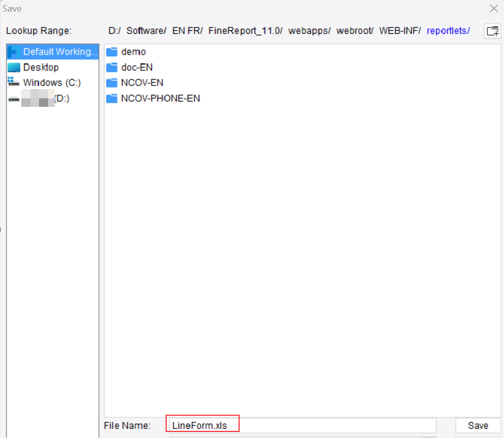Navigate to Software/ in path breadcrumb
This screenshot has height=438, width=504.
click(x=146, y=31)
